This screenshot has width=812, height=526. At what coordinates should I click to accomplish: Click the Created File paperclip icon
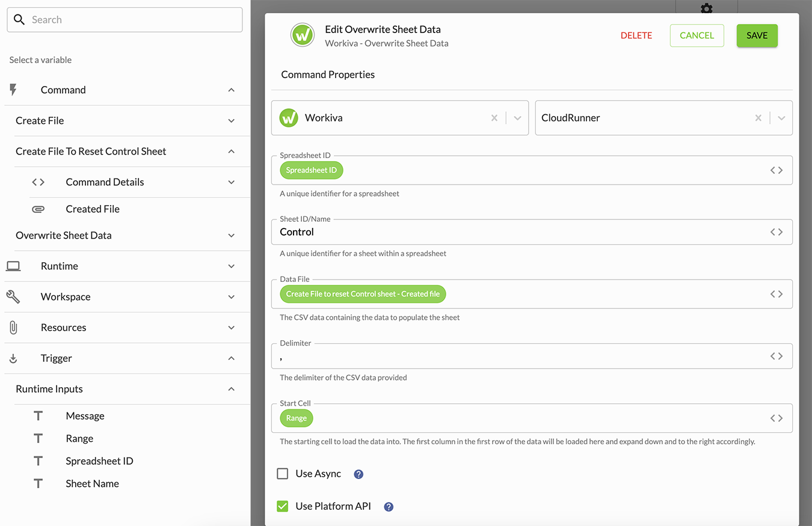point(38,209)
